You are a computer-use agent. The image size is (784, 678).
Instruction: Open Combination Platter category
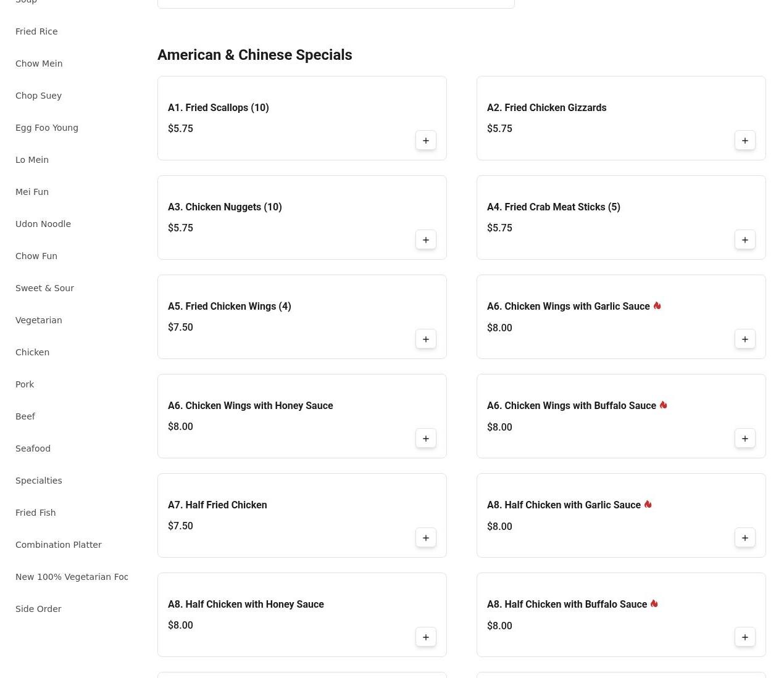coord(59,545)
